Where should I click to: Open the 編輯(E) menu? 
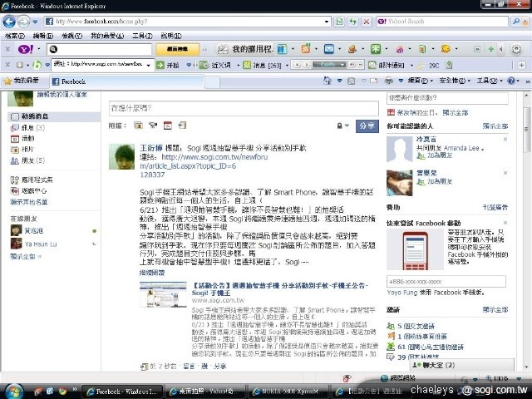coord(43,36)
